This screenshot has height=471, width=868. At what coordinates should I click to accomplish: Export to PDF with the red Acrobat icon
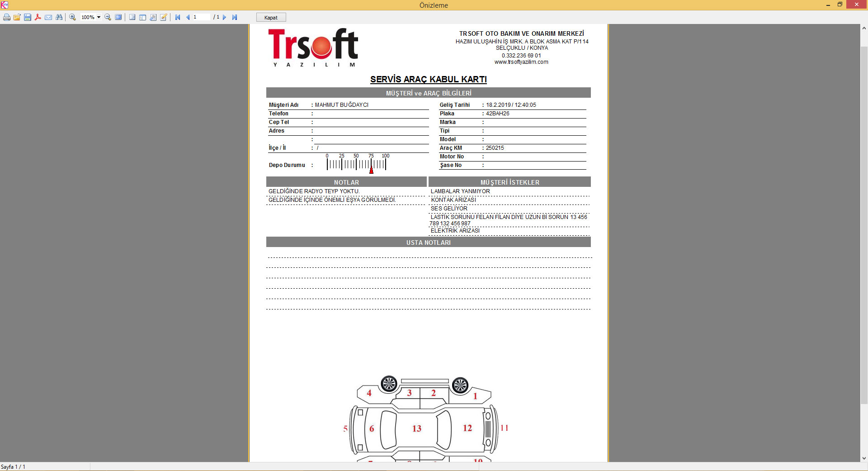[38, 17]
